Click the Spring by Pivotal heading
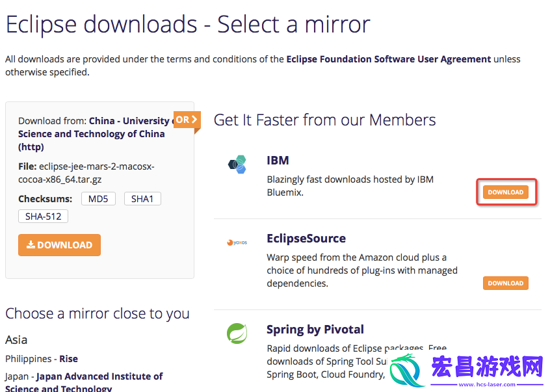This screenshot has width=550, height=392. [315, 330]
